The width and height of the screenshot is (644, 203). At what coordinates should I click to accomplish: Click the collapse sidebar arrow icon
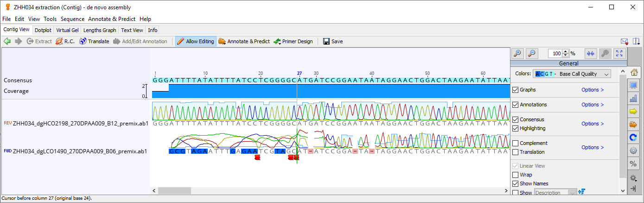pyautogui.click(x=634, y=189)
